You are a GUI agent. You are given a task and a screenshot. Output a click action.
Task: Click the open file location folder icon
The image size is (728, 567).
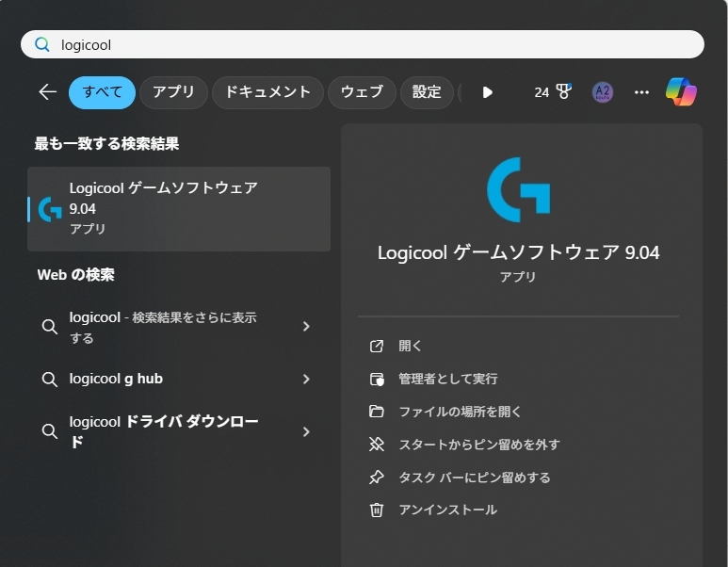[376, 412]
